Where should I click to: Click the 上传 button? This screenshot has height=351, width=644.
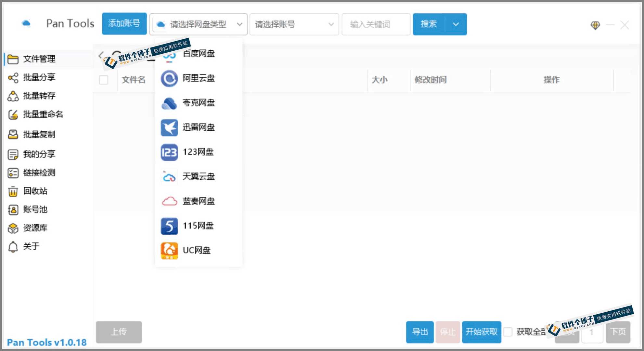pos(119,332)
